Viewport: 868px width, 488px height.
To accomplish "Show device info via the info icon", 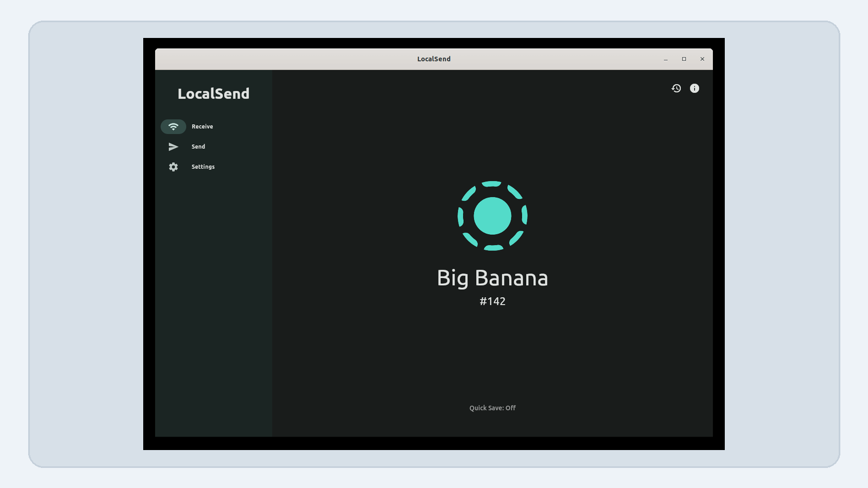I will tap(694, 88).
